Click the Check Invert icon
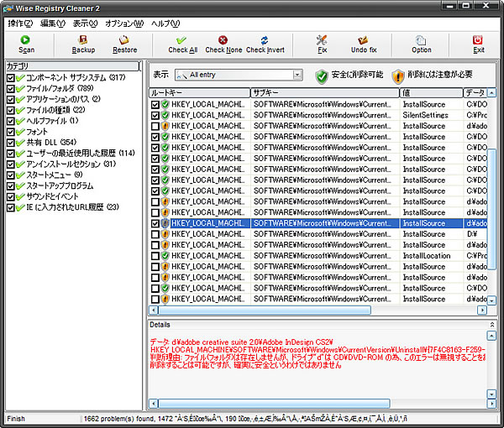504x428 pixels. point(265,39)
